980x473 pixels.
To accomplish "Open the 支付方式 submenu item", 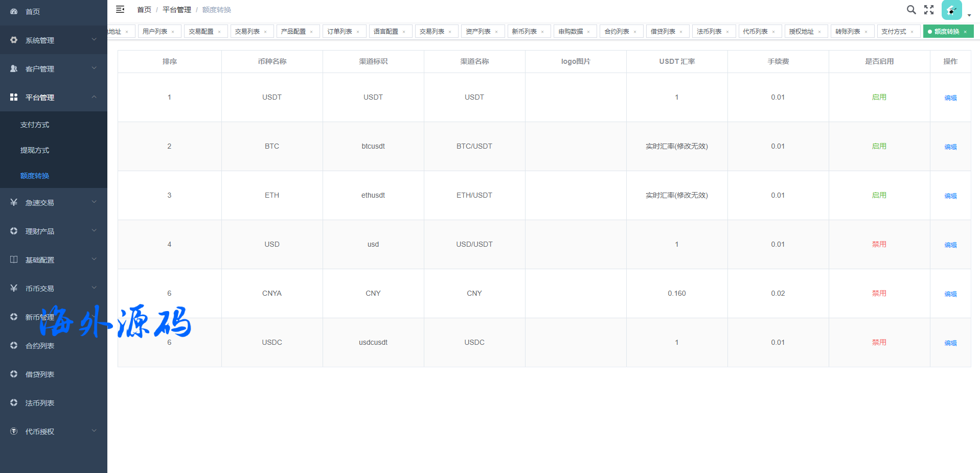I will 35,125.
